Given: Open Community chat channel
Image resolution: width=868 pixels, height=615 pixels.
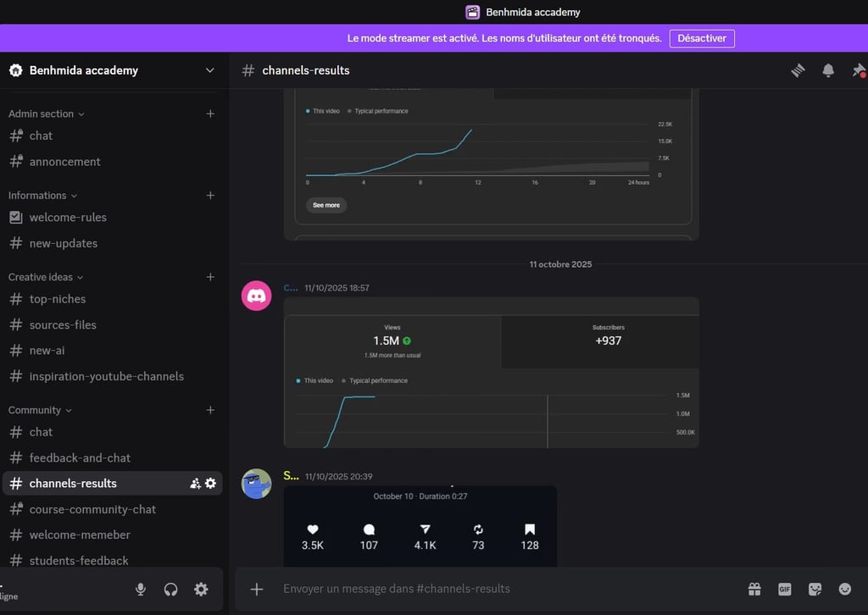Looking at the screenshot, I should (113, 432).
